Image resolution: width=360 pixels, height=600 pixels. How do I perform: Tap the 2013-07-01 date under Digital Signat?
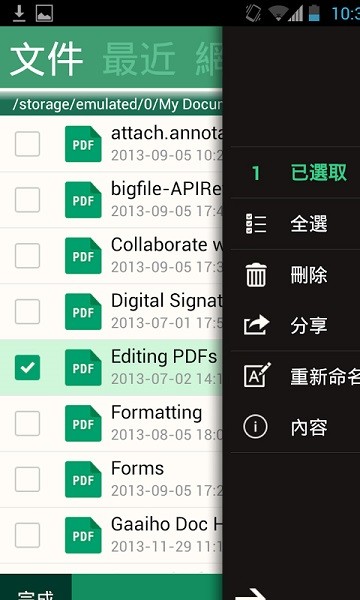(167, 323)
